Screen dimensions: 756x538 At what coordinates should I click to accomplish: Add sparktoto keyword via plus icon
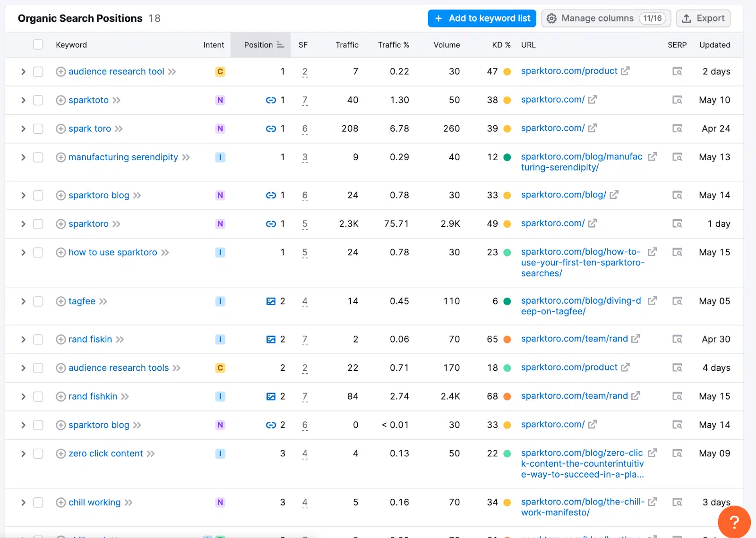60,100
